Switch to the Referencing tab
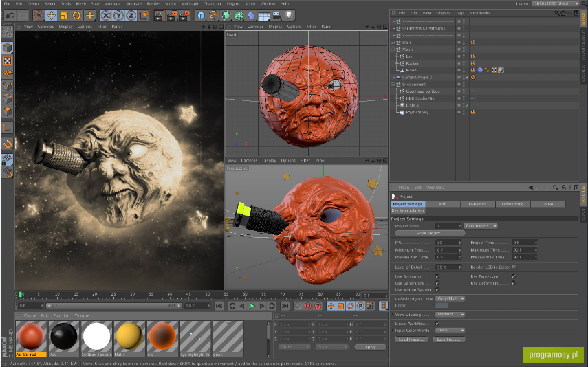 click(512, 204)
